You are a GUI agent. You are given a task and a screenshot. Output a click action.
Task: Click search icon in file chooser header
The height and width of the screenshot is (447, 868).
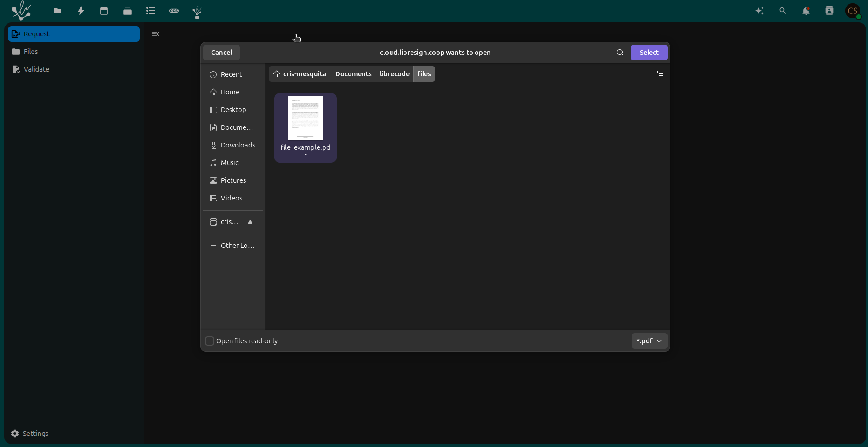coord(620,53)
